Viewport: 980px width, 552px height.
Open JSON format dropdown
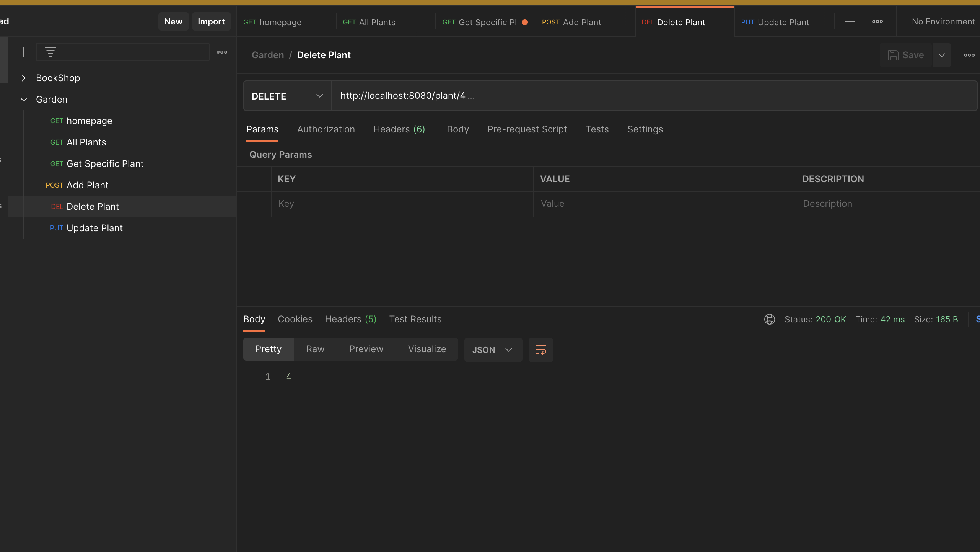[x=493, y=350]
